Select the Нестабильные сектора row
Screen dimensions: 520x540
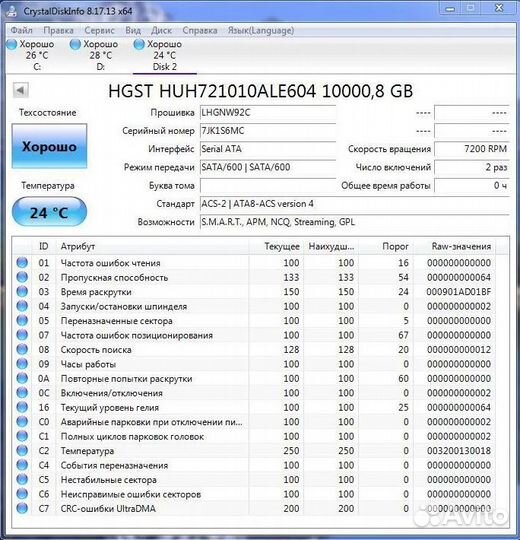point(255,479)
